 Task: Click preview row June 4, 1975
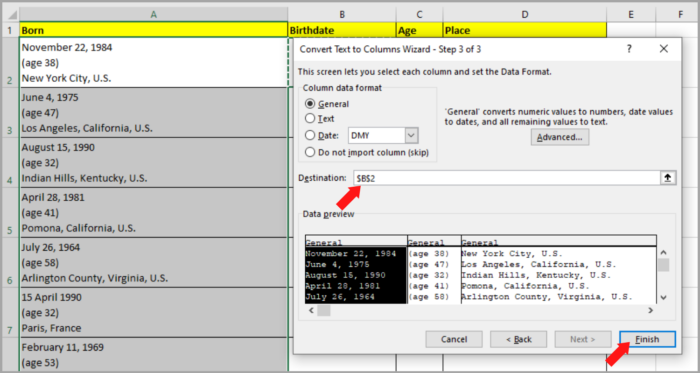tap(337, 264)
